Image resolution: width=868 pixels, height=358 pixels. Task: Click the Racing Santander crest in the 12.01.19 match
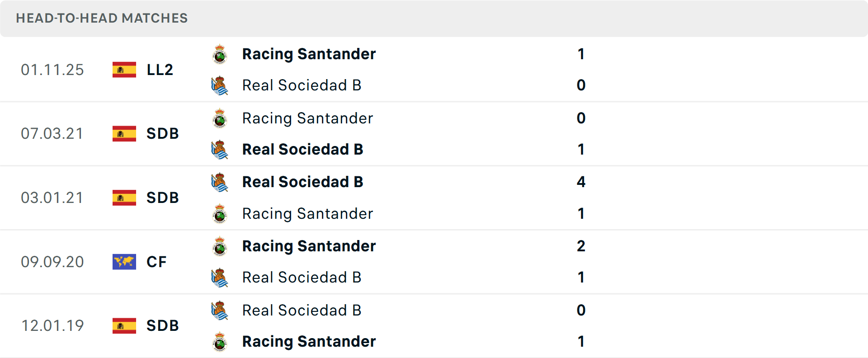(x=220, y=342)
